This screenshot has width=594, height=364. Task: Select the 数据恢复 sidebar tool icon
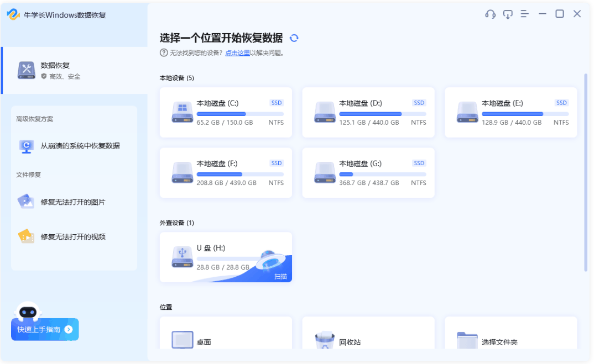27,69
